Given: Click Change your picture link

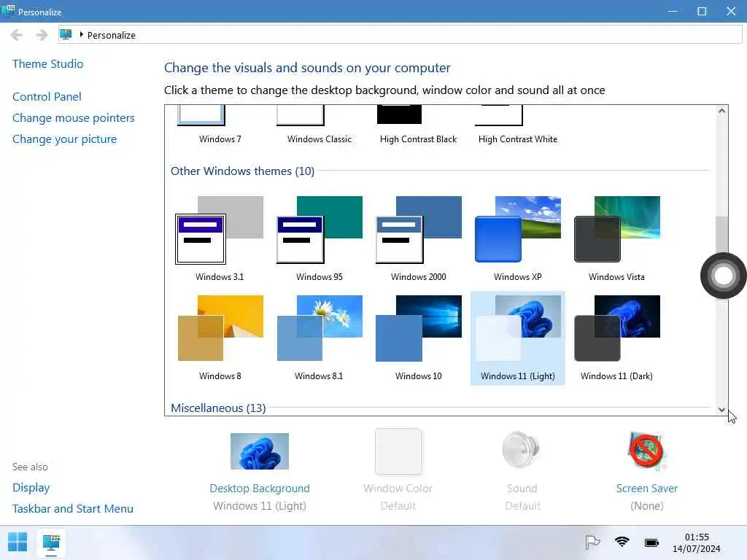Looking at the screenshot, I should 64,139.
